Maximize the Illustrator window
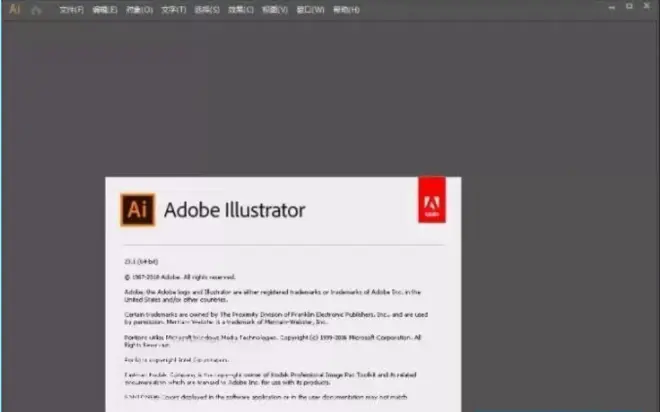 629,6
